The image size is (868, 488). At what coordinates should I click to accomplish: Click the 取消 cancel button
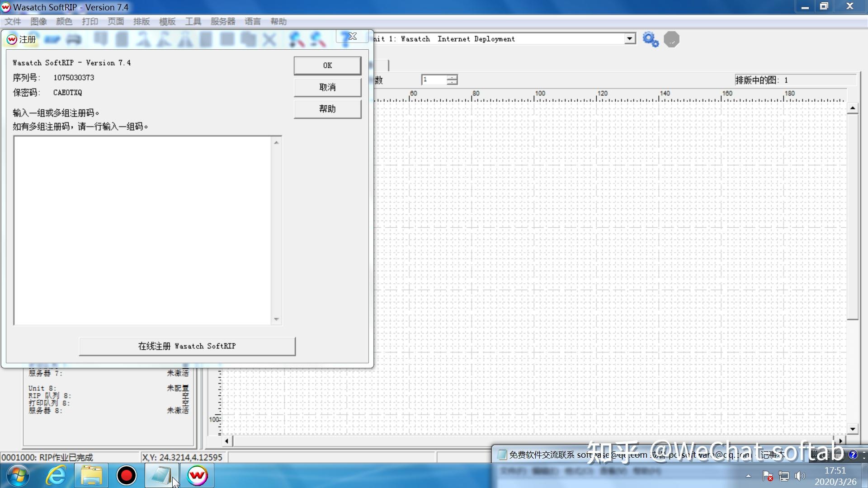pyautogui.click(x=327, y=87)
